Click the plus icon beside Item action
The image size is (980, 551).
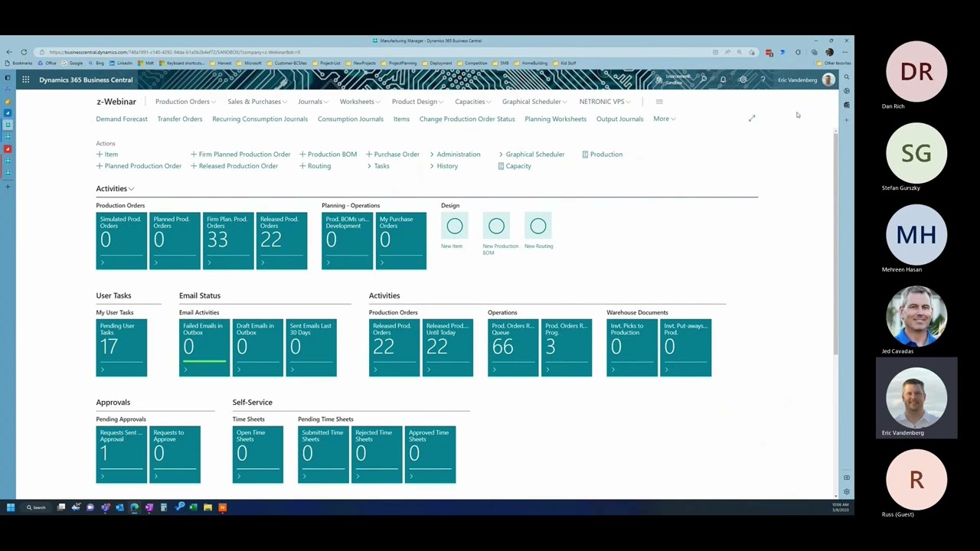coord(100,154)
